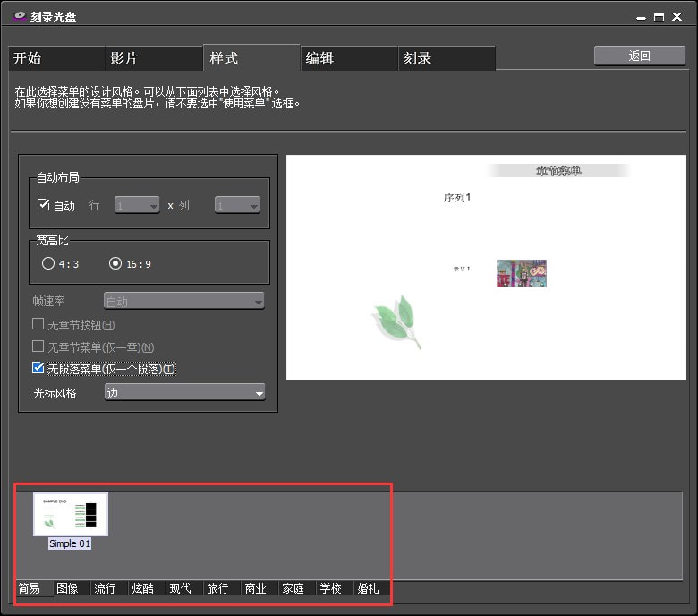Click the disc icon in title bar
The image size is (698, 616).
point(19,16)
